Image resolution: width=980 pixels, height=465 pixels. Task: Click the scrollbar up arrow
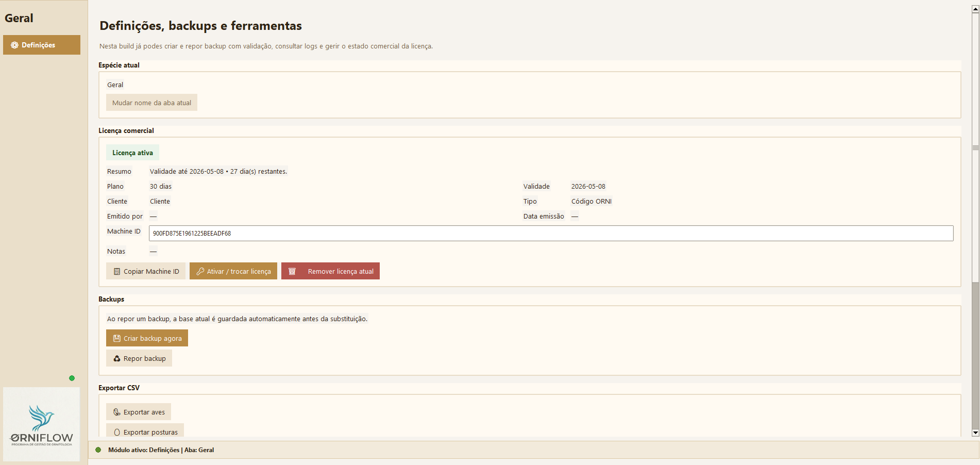click(x=975, y=9)
